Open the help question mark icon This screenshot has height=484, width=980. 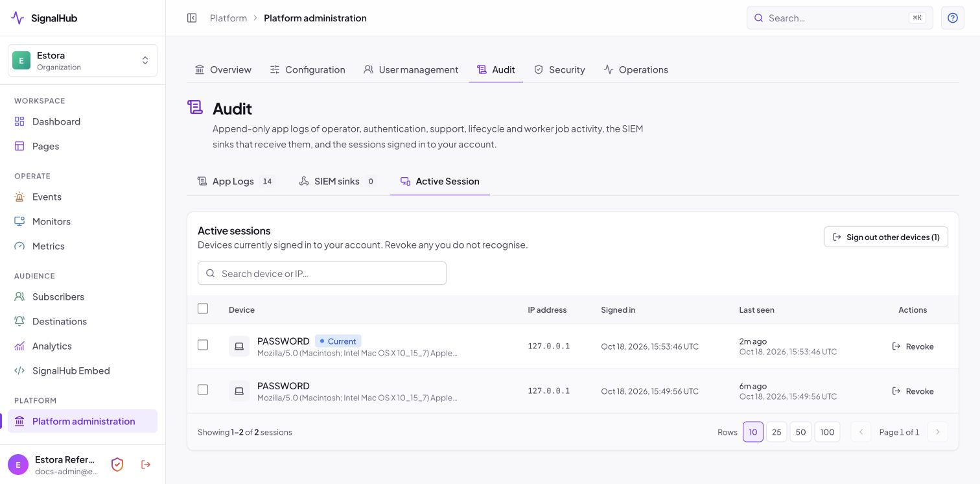tap(953, 18)
